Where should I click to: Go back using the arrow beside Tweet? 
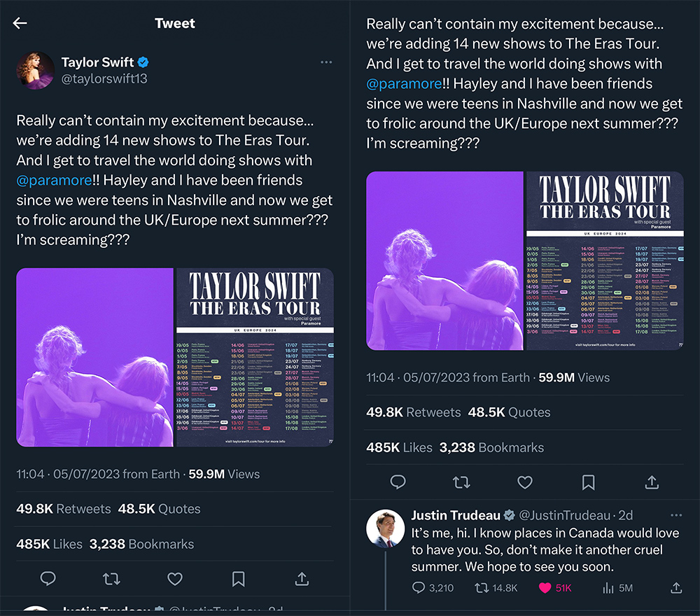click(x=20, y=23)
